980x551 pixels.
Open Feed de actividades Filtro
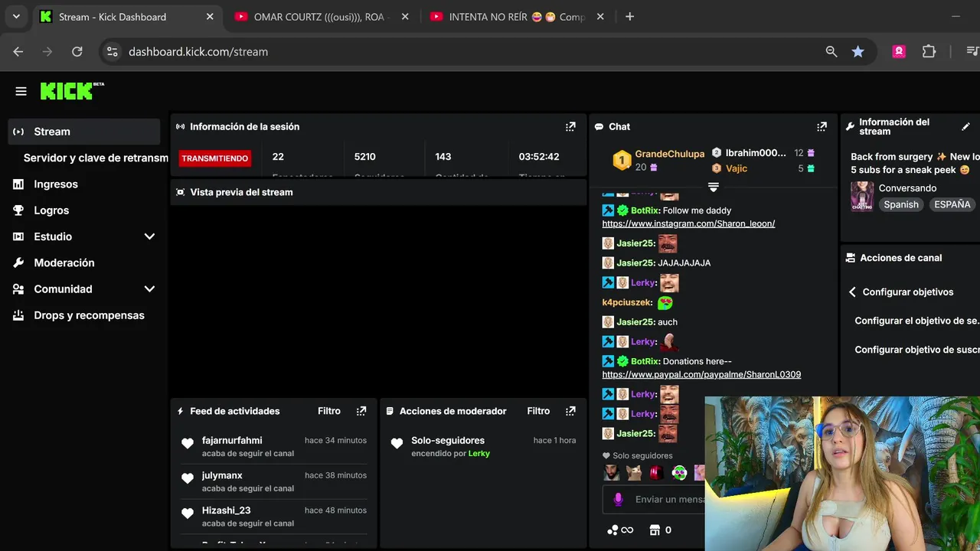tap(329, 412)
